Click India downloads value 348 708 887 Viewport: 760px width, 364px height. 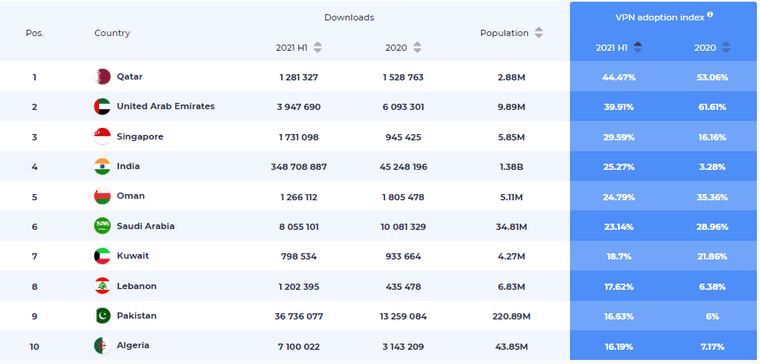tap(299, 167)
